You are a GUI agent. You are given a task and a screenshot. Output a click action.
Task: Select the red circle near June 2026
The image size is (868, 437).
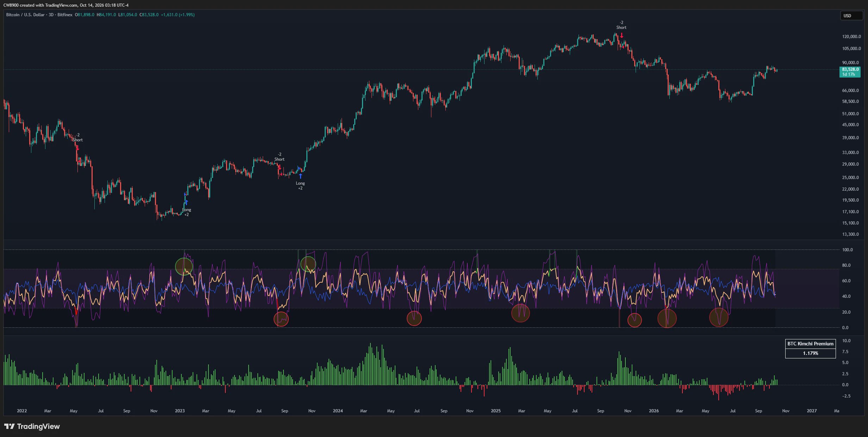(x=719, y=317)
